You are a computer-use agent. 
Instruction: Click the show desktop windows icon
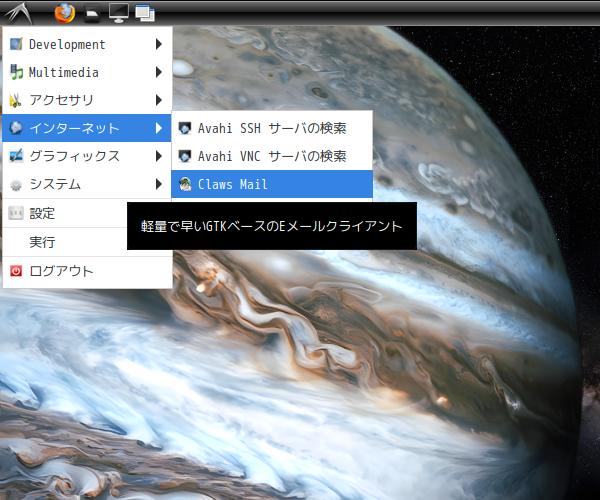[x=145, y=13]
